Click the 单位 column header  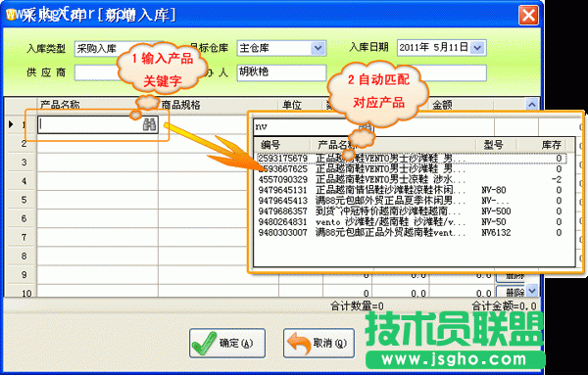click(x=292, y=105)
